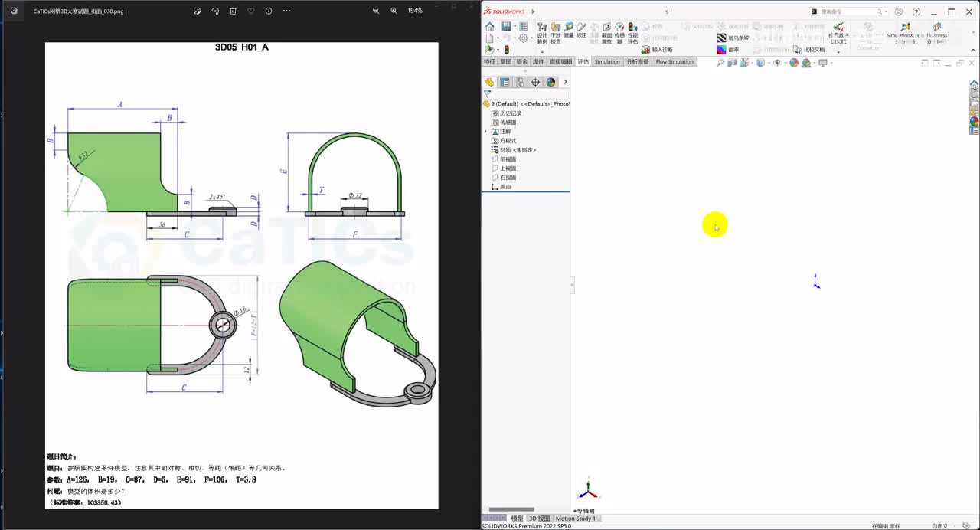Click the user login icon

coord(899,11)
